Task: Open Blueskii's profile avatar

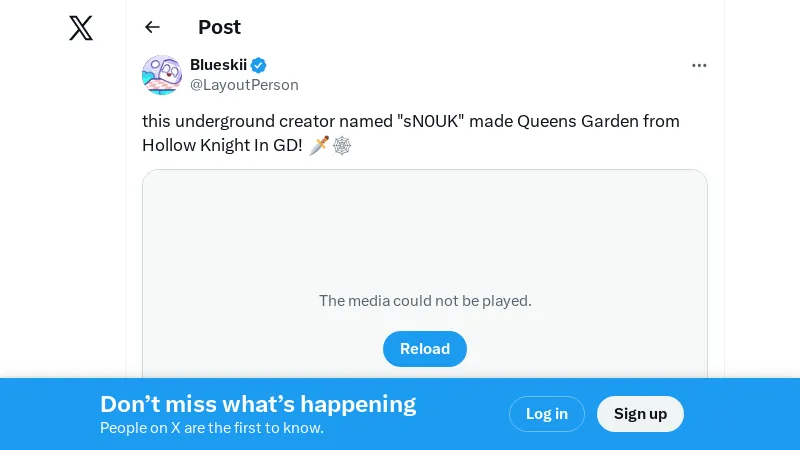Action: pyautogui.click(x=162, y=75)
